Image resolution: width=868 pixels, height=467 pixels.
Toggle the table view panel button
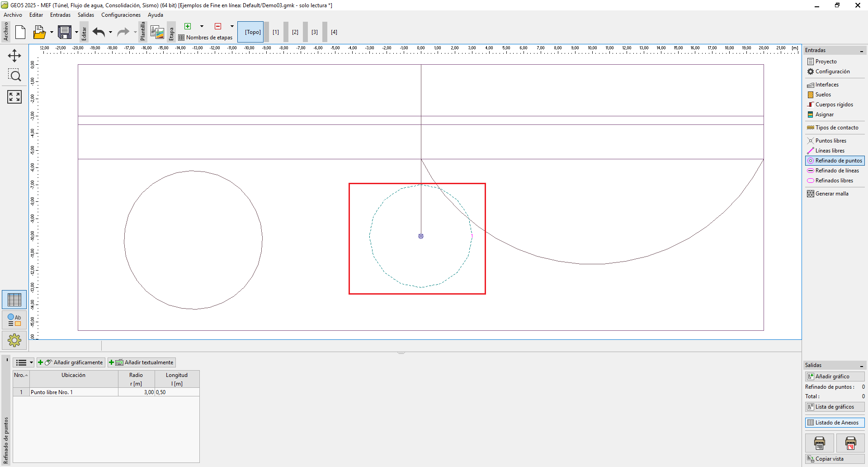pos(14,300)
